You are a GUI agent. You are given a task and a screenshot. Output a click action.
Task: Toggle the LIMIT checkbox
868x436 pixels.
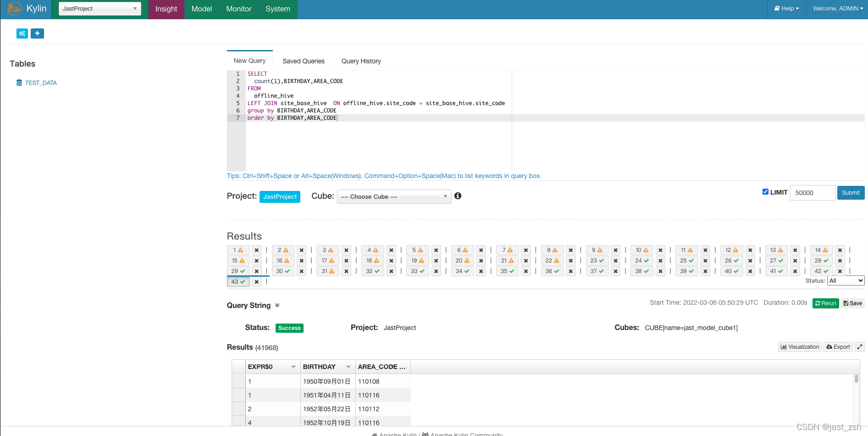(x=765, y=192)
